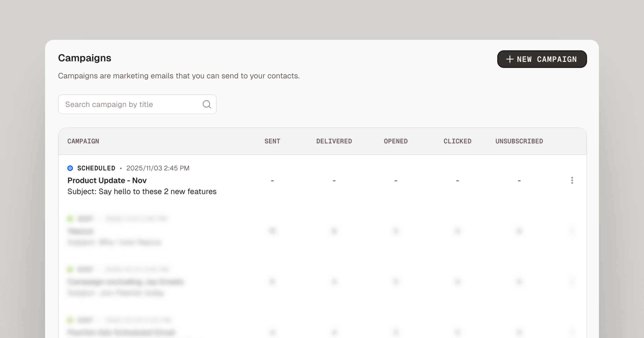Viewport: 644px width, 338px height.
Task: Click the green status dot below Product Update
Action: 70,219
